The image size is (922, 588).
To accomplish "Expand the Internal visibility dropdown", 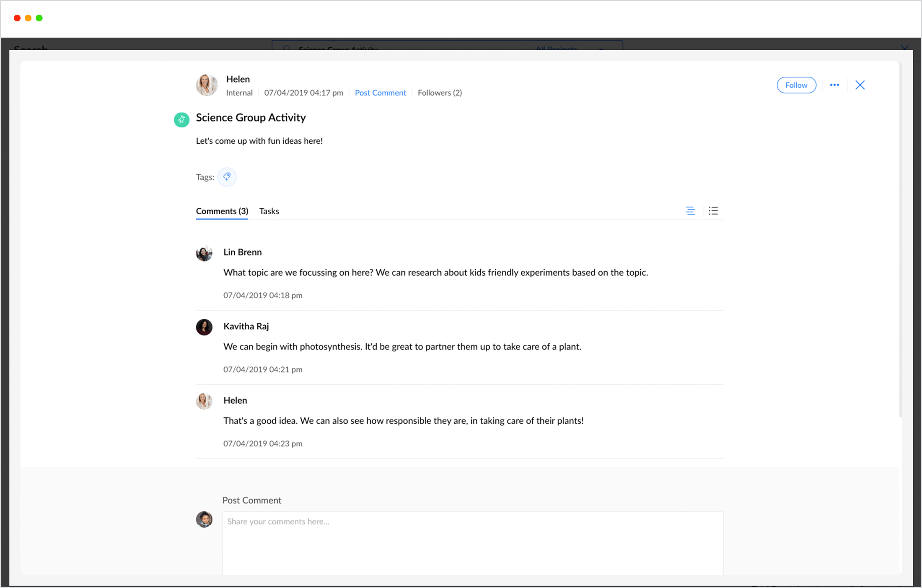I will [239, 93].
